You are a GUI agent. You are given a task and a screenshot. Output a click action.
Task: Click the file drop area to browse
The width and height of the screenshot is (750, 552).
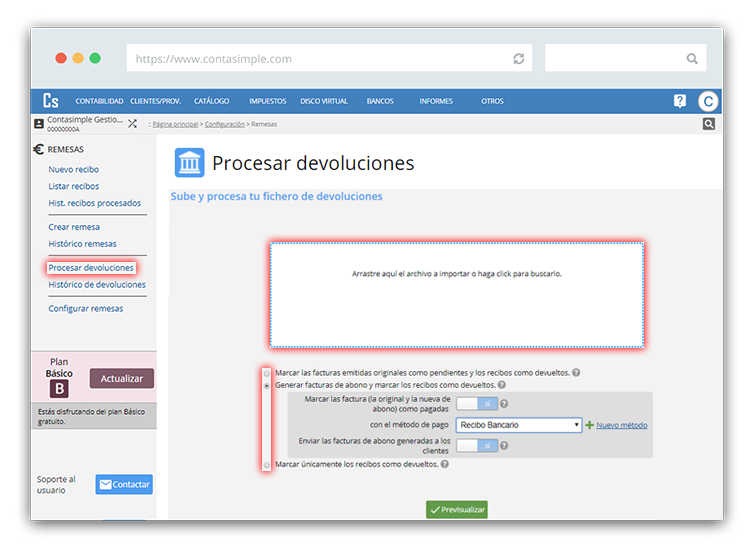(x=457, y=295)
